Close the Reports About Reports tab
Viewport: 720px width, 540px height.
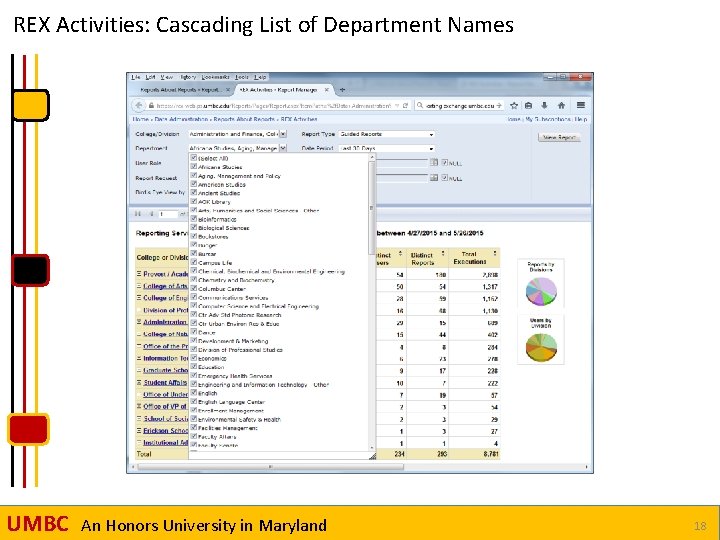coord(228,90)
